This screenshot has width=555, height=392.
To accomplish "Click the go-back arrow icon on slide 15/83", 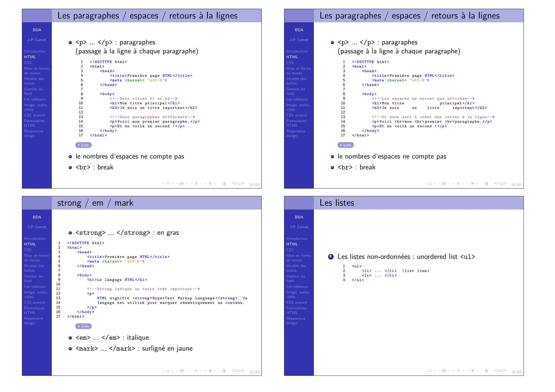I will pyautogui.click(x=234, y=371).
